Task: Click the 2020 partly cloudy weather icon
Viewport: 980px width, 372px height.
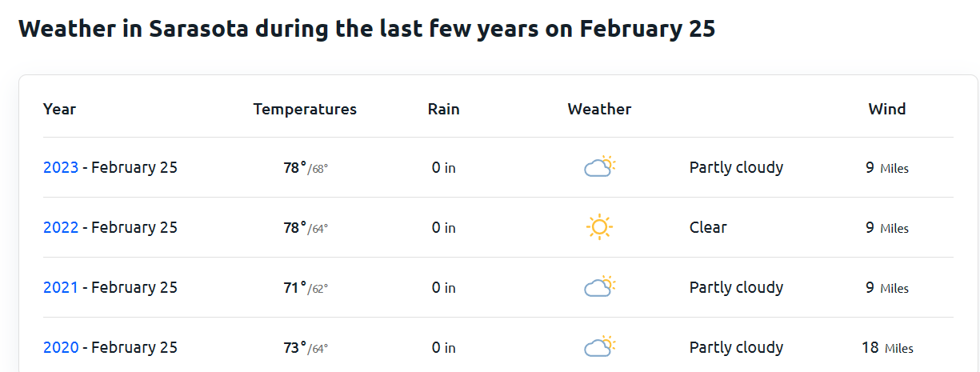Action: (599, 347)
